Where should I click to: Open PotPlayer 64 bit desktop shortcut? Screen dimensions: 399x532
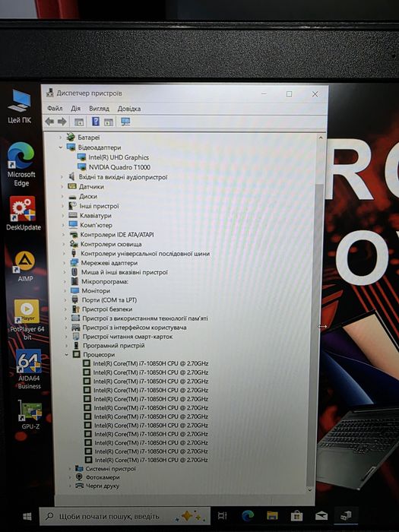pyautogui.click(x=27, y=320)
